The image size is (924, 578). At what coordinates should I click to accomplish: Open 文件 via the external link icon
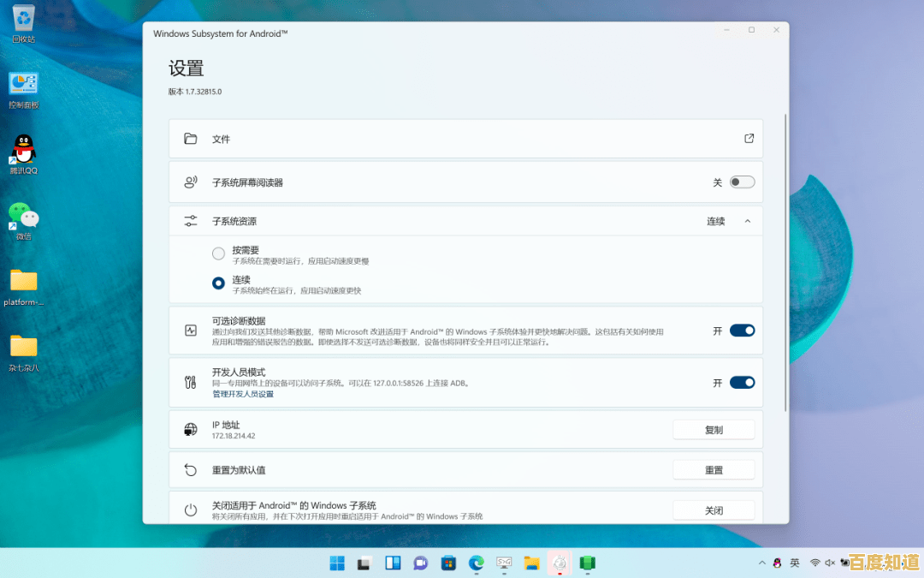(x=749, y=138)
